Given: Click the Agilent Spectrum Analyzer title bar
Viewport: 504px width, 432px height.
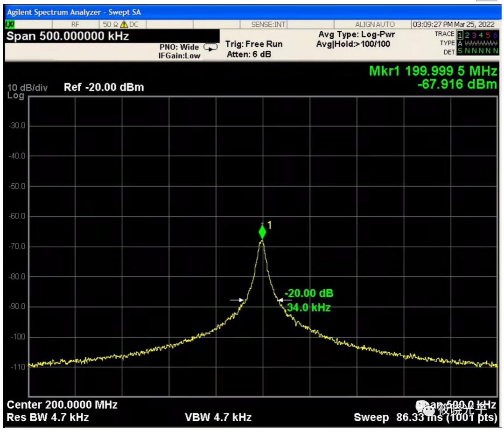Looking at the screenshot, I should tap(74, 13).
